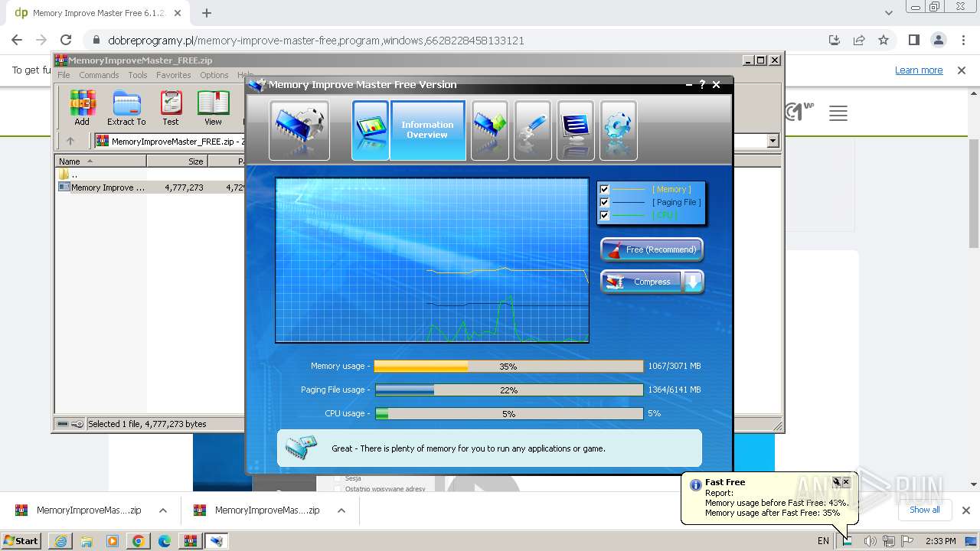Expand the WinRAR address path dropdown
This screenshot has width=980, height=551.
(x=773, y=141)
